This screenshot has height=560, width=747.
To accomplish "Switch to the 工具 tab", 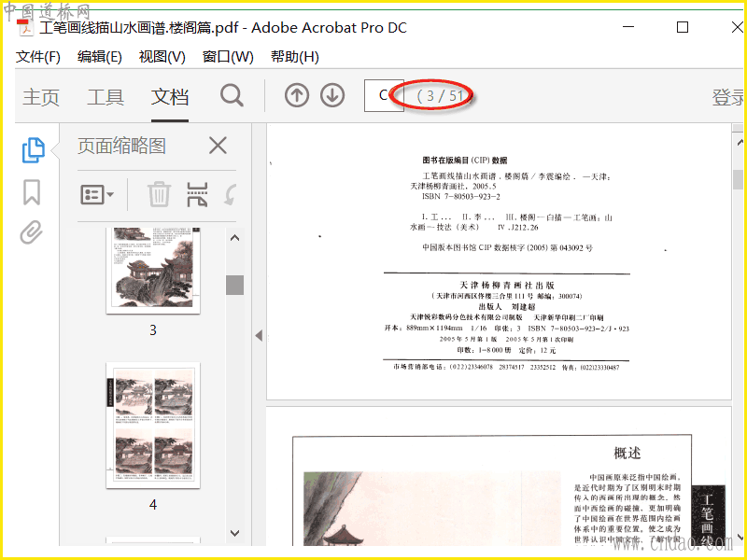I will pos(106,97).
